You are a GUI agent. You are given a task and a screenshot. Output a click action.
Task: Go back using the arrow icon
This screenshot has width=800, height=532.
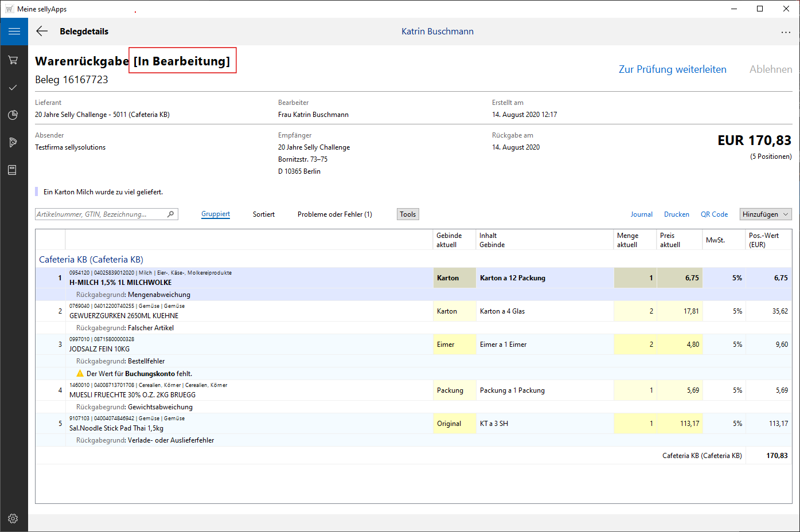(42, 32)
